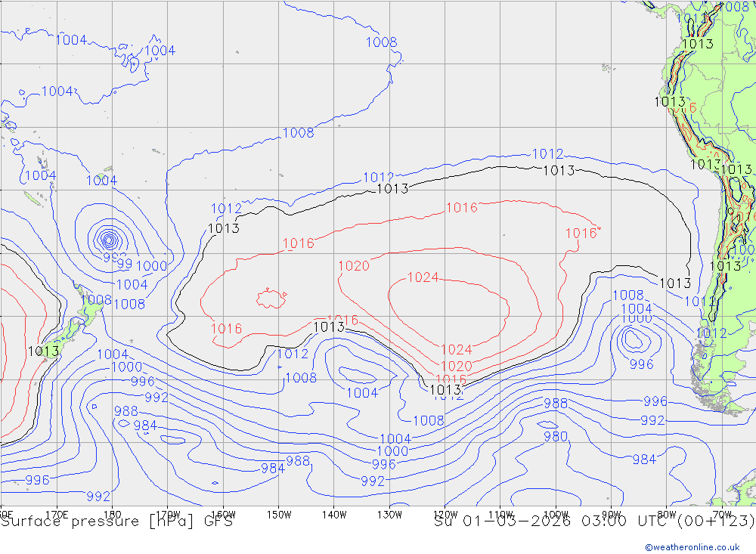Click the 90W longitude axis label
This screenshot has height=554, width=756.
point(612,515)
